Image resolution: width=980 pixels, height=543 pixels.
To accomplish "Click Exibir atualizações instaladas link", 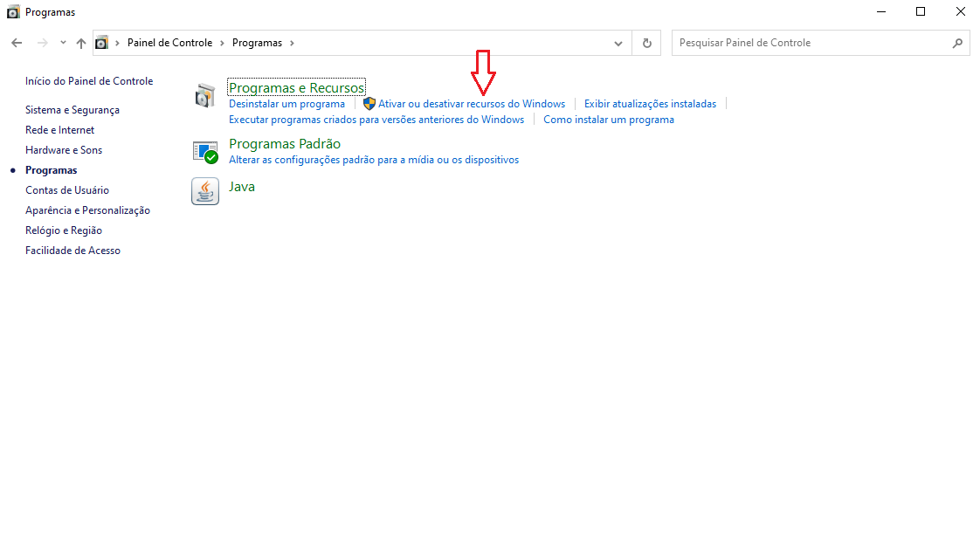I will click(650, 104).
